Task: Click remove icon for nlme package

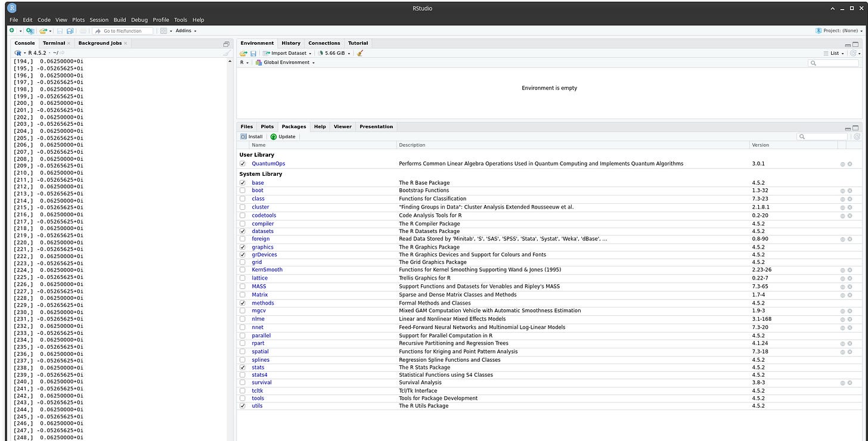Action: [x=850, y=319]
